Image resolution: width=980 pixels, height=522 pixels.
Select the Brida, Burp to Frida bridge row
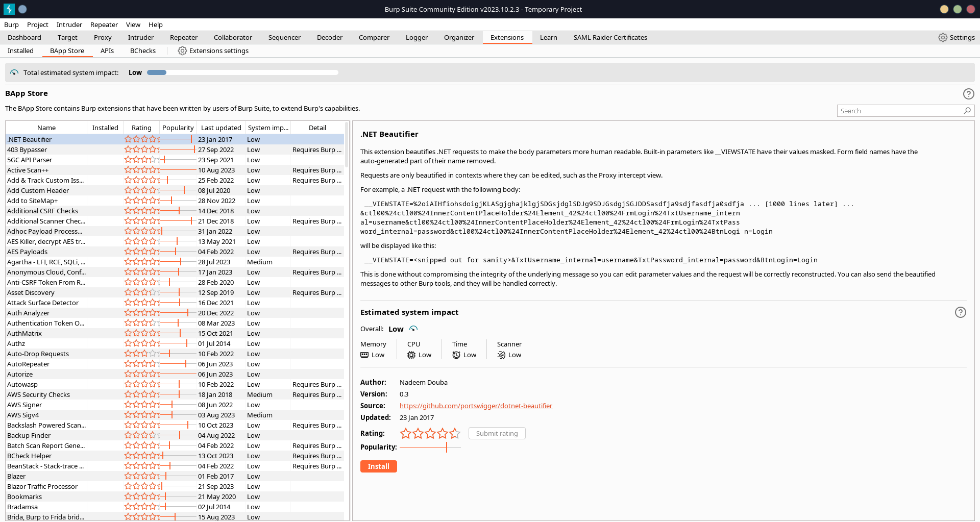[x=175, y=517]
